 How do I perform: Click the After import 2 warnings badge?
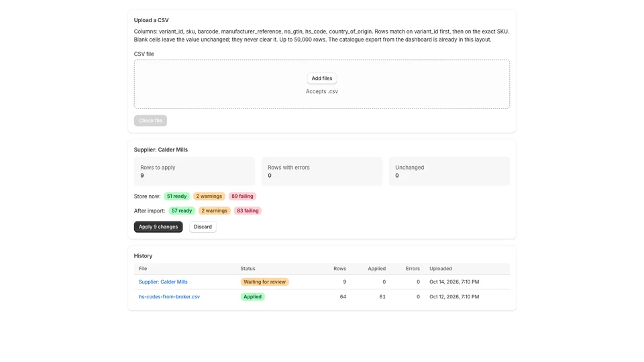click(215, 210)
